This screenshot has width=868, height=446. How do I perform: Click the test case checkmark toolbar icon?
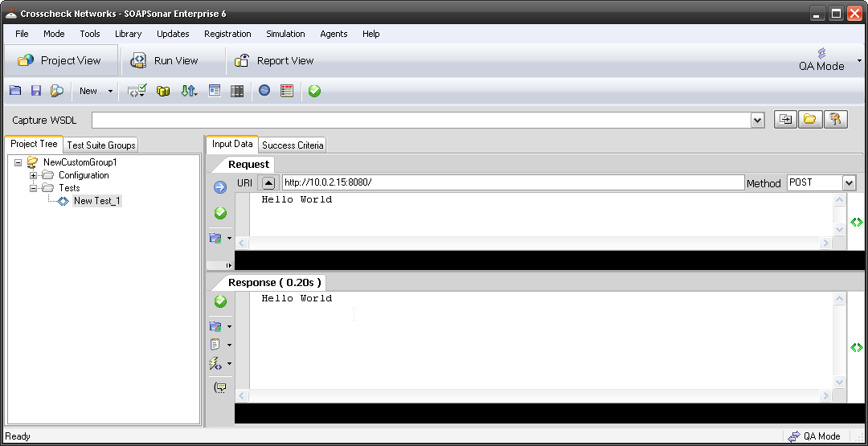point(137,91)
